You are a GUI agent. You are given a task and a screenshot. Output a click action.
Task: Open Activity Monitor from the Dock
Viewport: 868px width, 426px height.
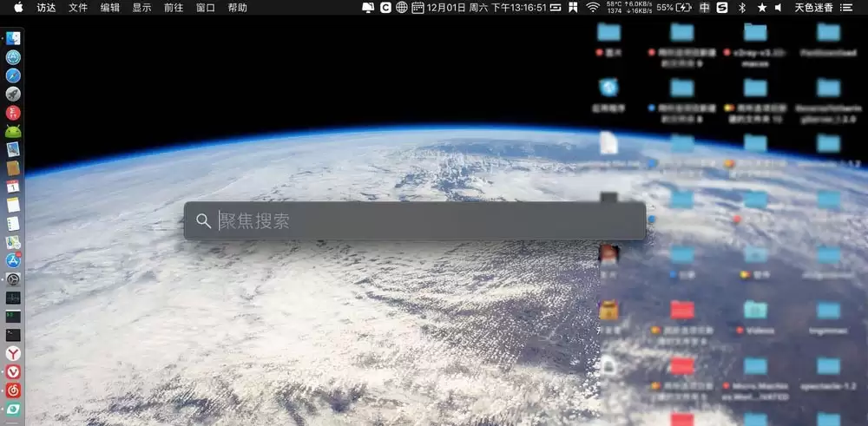13,298
